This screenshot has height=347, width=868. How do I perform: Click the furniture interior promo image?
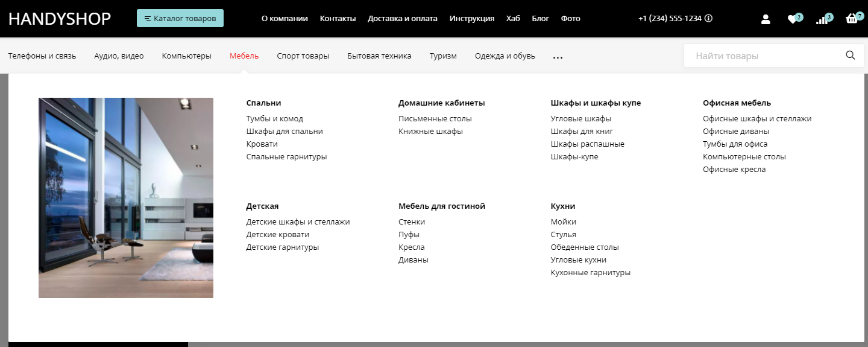[x=126, y=198]
